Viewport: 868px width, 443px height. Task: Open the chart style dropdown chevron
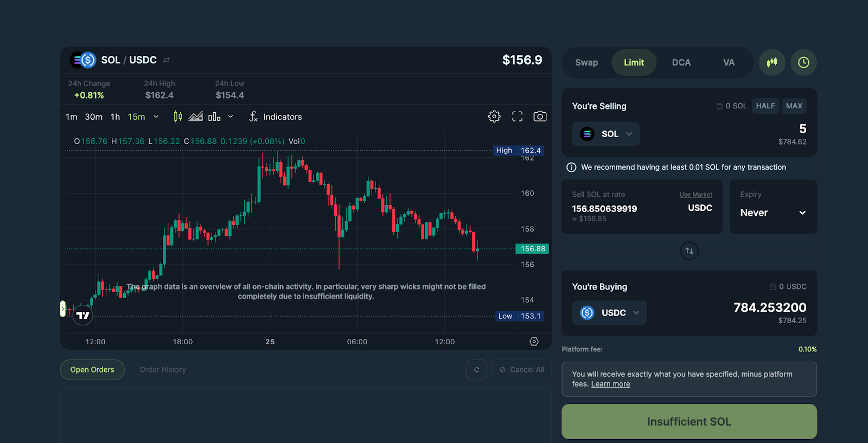click(231, 117)
